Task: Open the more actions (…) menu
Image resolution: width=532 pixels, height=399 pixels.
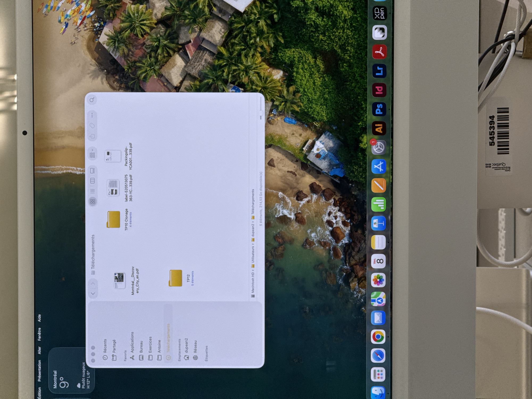Action: point(92,115)
